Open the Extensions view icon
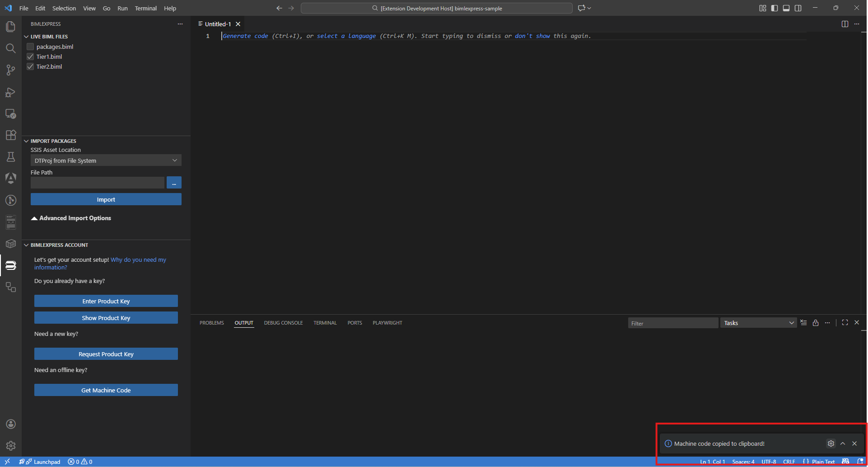Viewport: 868px width, 467px height. click(x=10, y=135)
